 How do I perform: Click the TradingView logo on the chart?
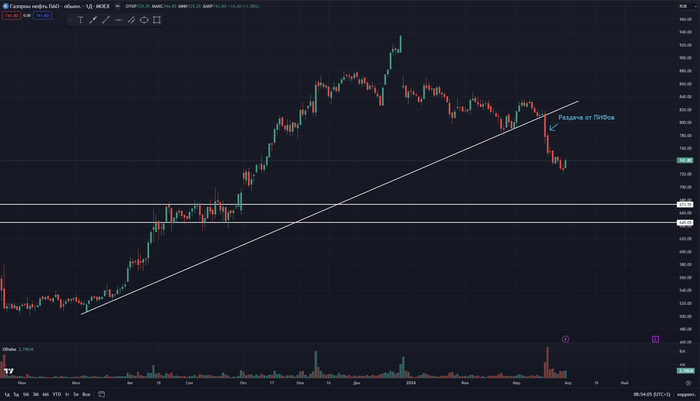(8, 371)
